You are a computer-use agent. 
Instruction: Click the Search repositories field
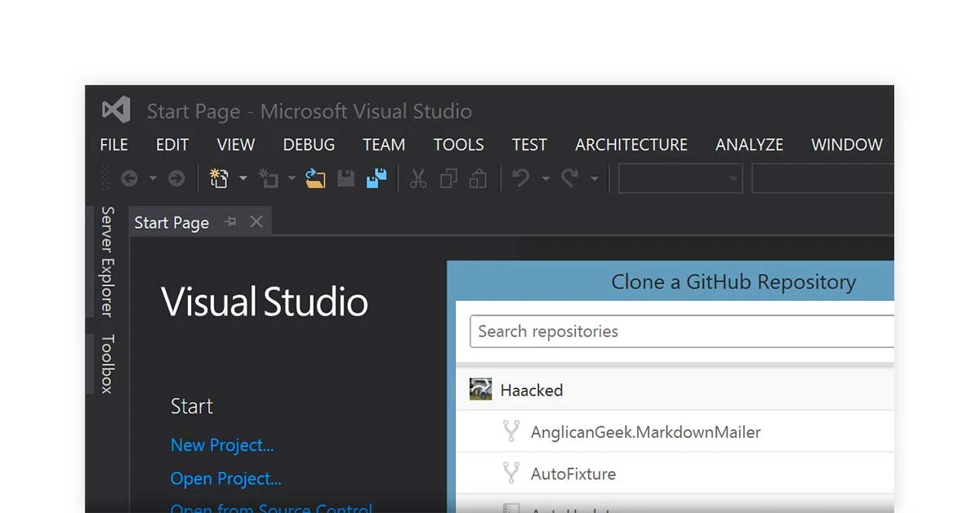tap(682, 332)
